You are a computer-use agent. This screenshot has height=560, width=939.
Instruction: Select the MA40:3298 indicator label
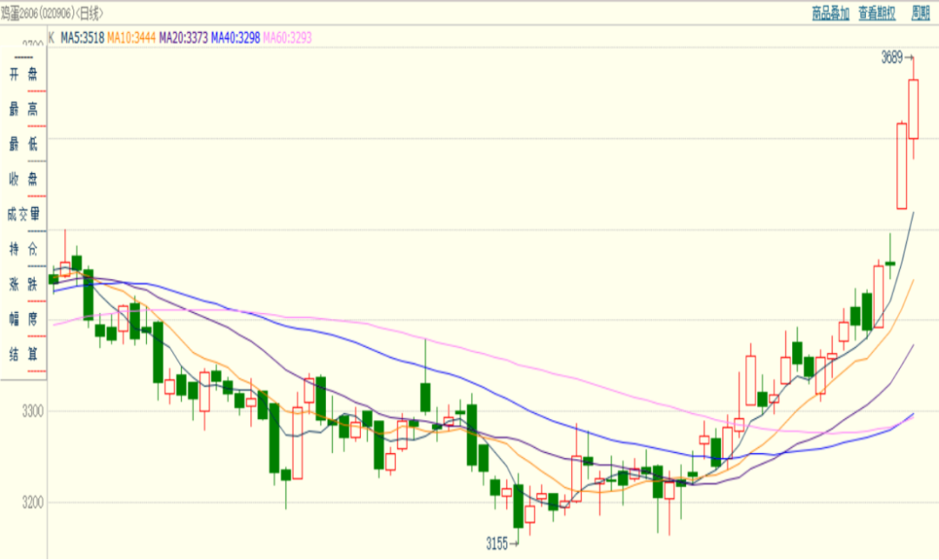[236, 37]
